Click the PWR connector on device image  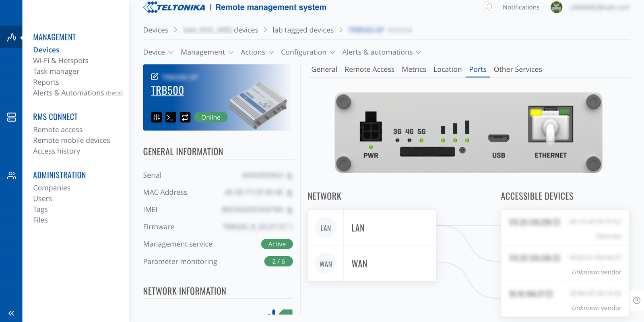[371, 126]
